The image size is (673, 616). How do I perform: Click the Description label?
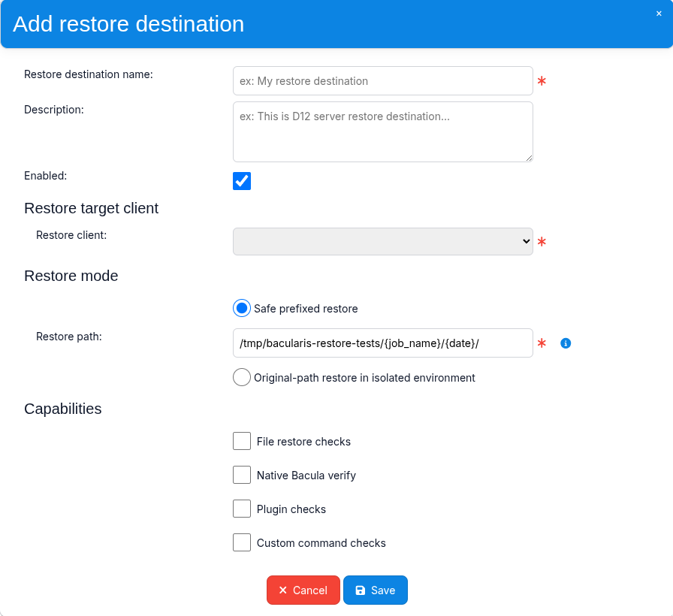point(53,110)
